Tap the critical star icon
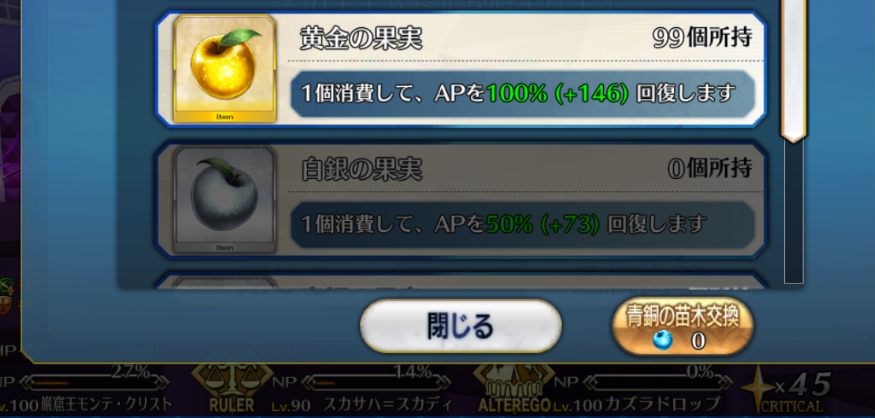 [757, 388]
